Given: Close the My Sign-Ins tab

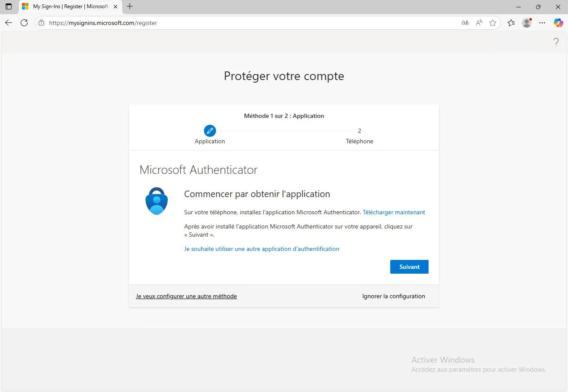Looking at the screenshot, I should (115, 6).
